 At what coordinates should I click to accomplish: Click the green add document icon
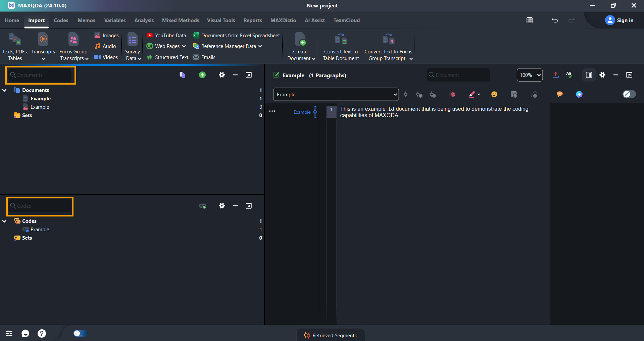pos(202,75)
